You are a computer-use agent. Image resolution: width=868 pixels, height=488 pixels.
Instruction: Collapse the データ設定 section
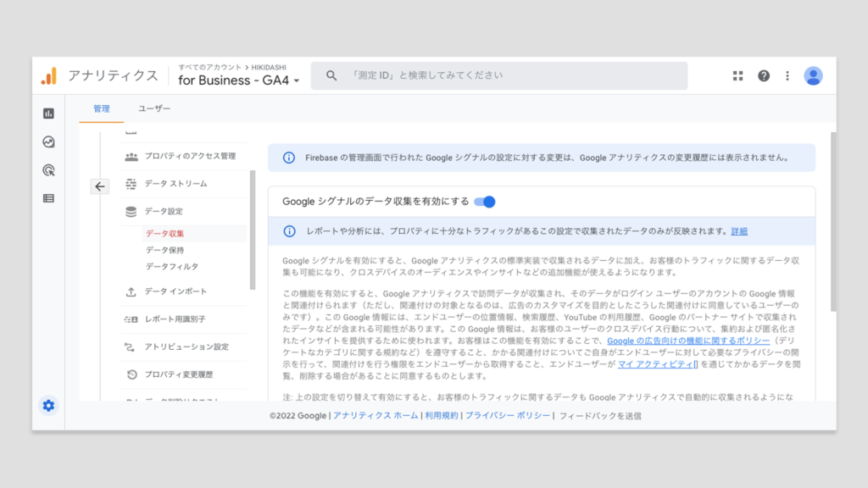click(164, 211)
